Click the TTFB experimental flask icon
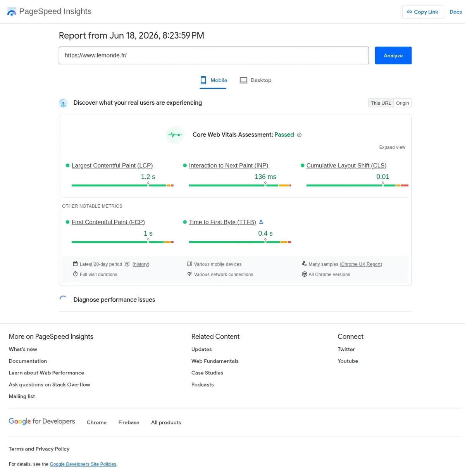This screenshot has width=465, height=476. [261, 222]
